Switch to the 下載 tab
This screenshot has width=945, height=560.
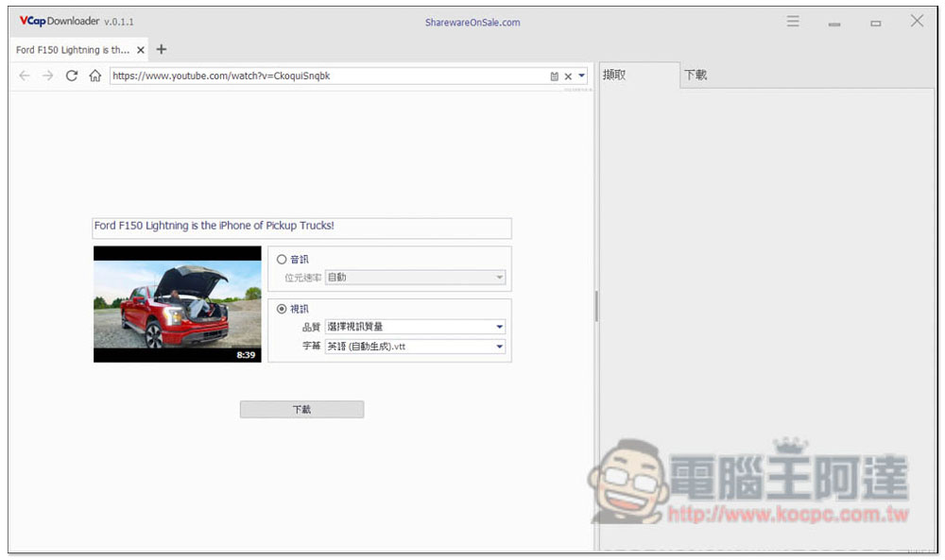696,76
